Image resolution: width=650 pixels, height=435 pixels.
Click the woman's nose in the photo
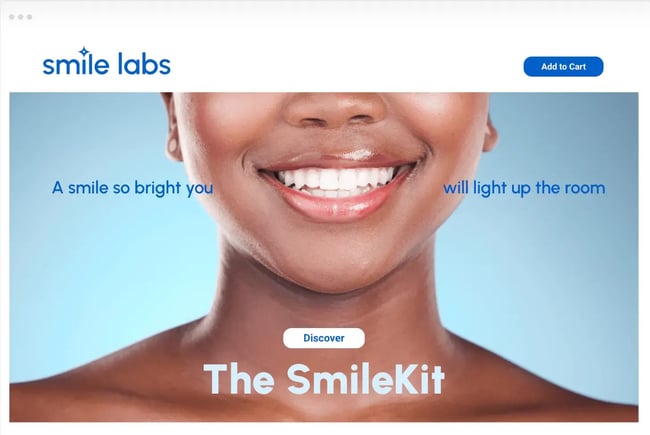click(336, 109)
